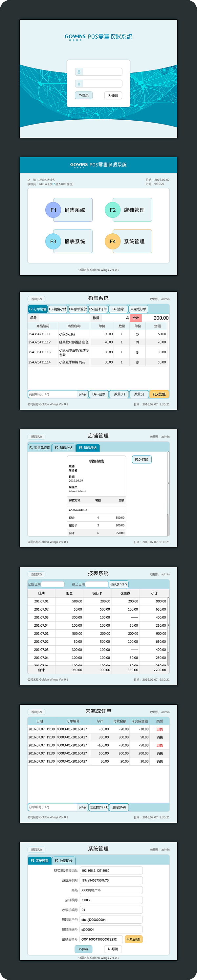Viewport: 197px width, 980px height.
Task: Click the 银联设备号 field
Action: [x=101, y=939]
